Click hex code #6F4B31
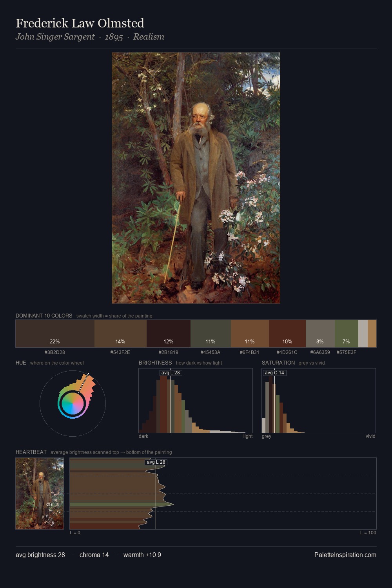Viewport: 392px width, 588px height. point(250,352)
